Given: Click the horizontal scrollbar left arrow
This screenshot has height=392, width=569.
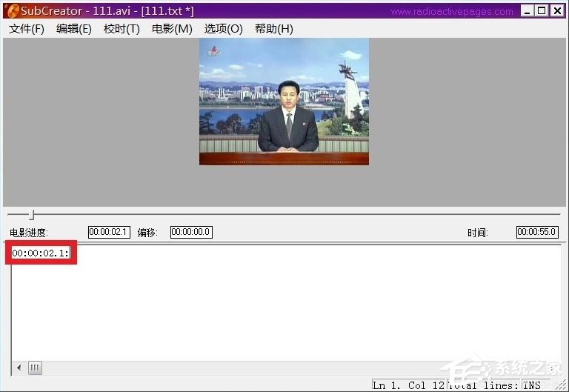Looking at the screenshot, I should (x=19, y=368).
